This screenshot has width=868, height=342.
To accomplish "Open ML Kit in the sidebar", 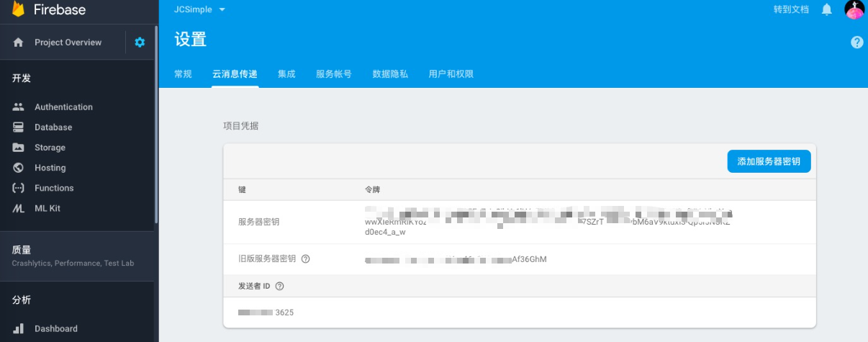I will pyautogui.click(x=48, y=208).
